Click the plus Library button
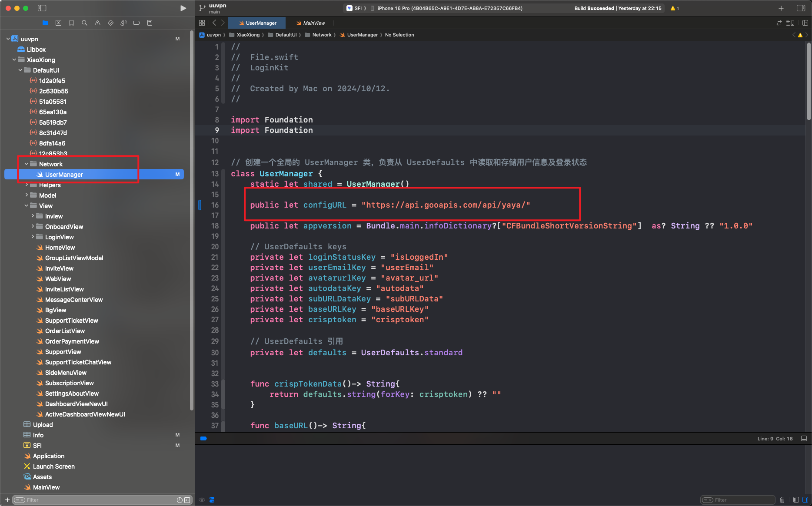This screenshot has height=506, width=812. [x=781, y=8]
